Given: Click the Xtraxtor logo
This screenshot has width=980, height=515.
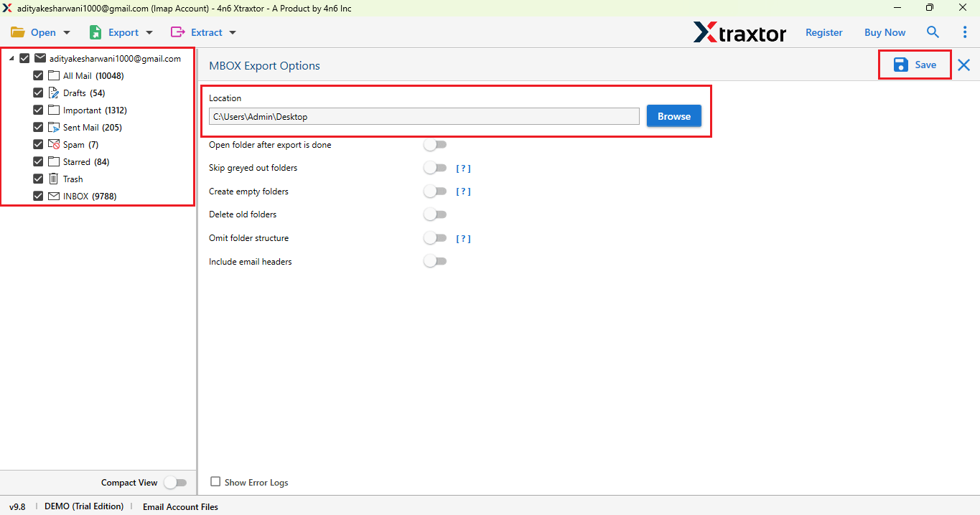Looking at the screenshot, I should pyautogui.click(x=740, y=32).
